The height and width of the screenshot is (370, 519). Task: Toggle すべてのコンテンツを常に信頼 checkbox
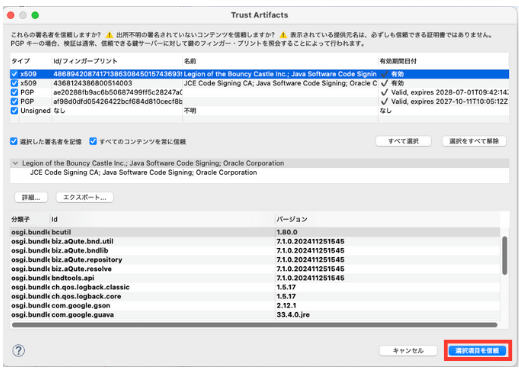point(93,141)
